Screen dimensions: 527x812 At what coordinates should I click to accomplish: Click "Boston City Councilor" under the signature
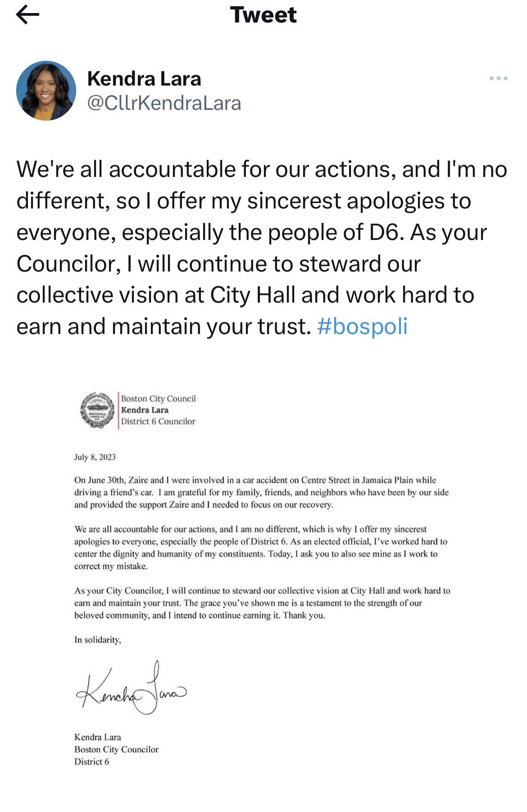pos(116,749)
